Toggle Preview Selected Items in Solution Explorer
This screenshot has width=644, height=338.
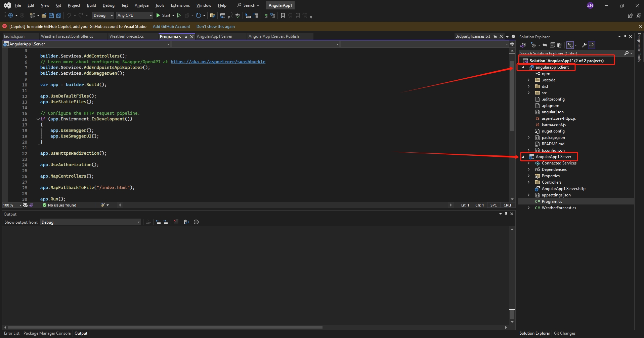[592, 45]
